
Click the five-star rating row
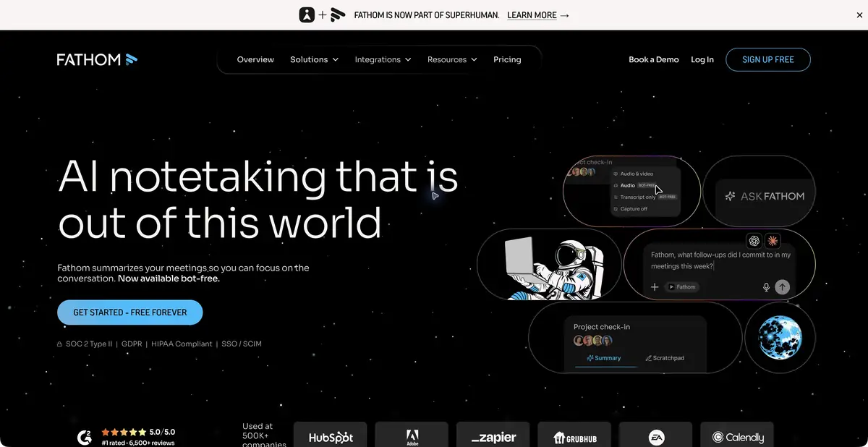123,432
